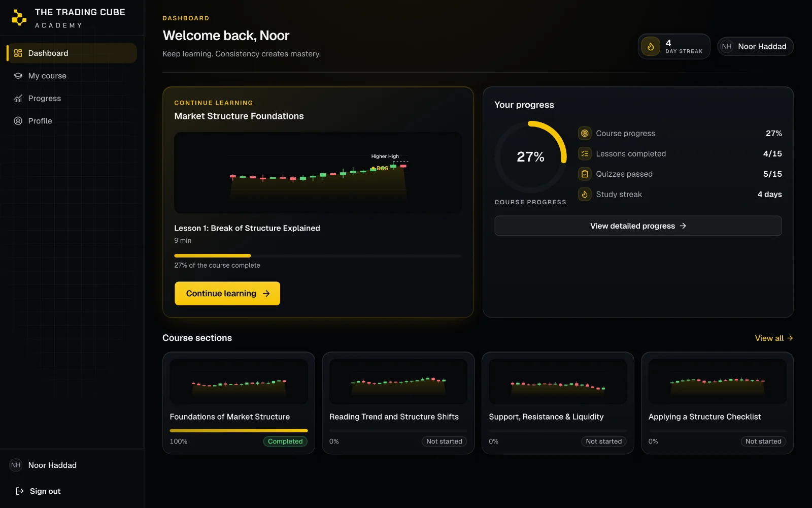Open the Dashboard menu item
Screen dimensions: 812x508
tap(72, 53)
